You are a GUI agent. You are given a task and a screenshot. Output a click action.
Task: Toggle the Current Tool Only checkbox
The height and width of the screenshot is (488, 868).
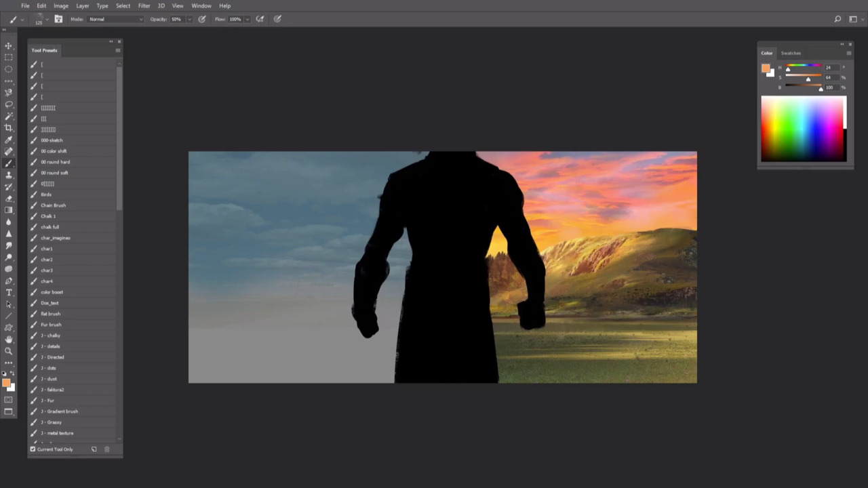click(x=33, y=449)
